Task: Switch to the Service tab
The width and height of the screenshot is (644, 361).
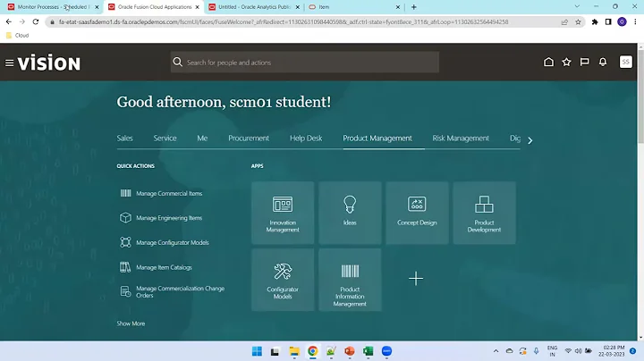Action: point(165,139)
